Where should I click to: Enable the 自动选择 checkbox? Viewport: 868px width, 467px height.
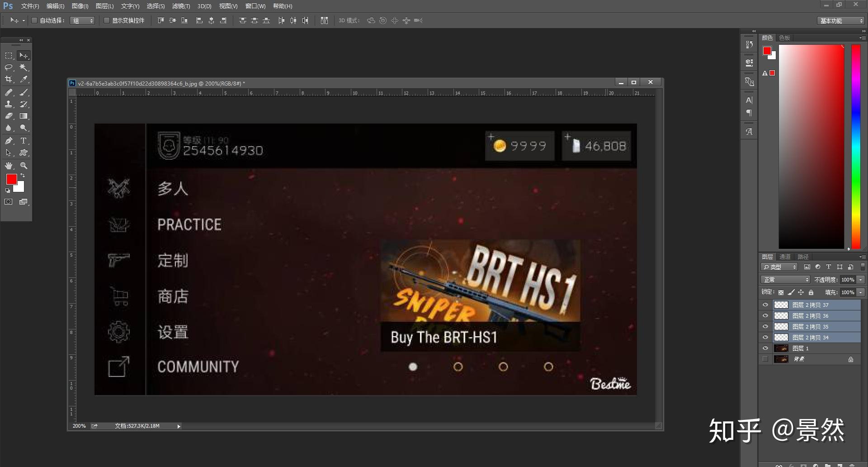coord(34,20)
